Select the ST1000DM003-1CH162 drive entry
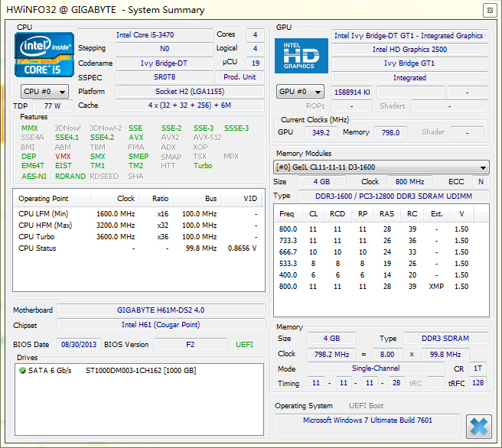 pyautogui.click(x=141, y=371)
